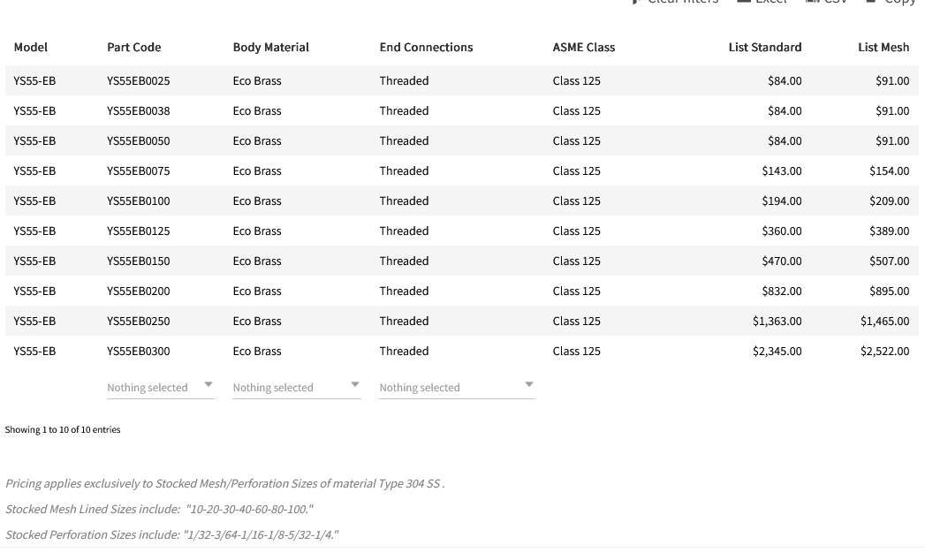
Task: Click the $194.00 List Standard price
Action: tap(782, 201)
